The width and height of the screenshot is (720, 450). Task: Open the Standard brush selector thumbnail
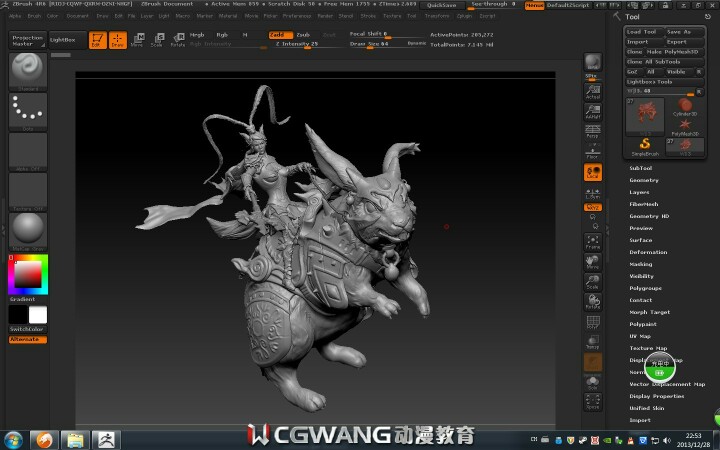[x=28, y=71]
